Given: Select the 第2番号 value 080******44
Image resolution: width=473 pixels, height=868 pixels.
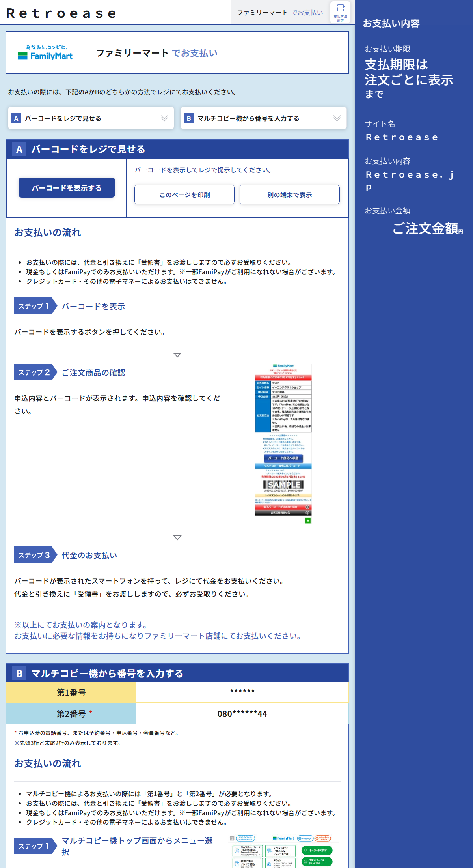Looking at the screenshot, I should pos(242,714).
